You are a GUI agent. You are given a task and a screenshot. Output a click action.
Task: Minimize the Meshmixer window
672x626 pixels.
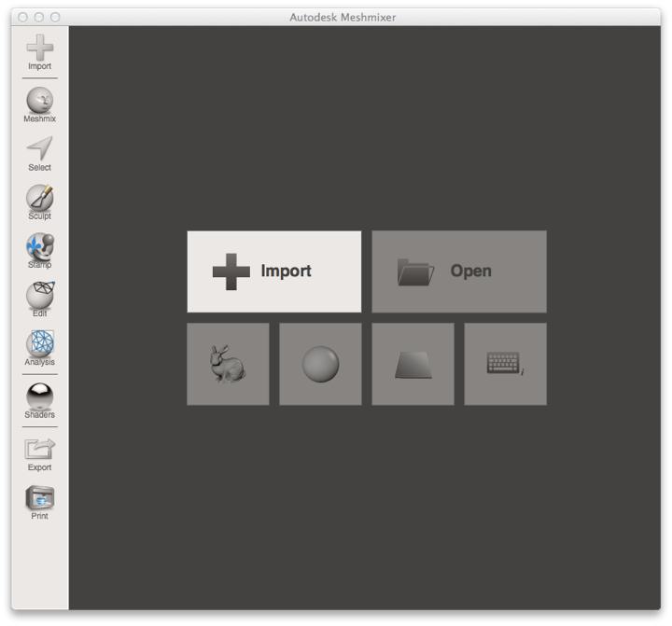pos(38,17)
